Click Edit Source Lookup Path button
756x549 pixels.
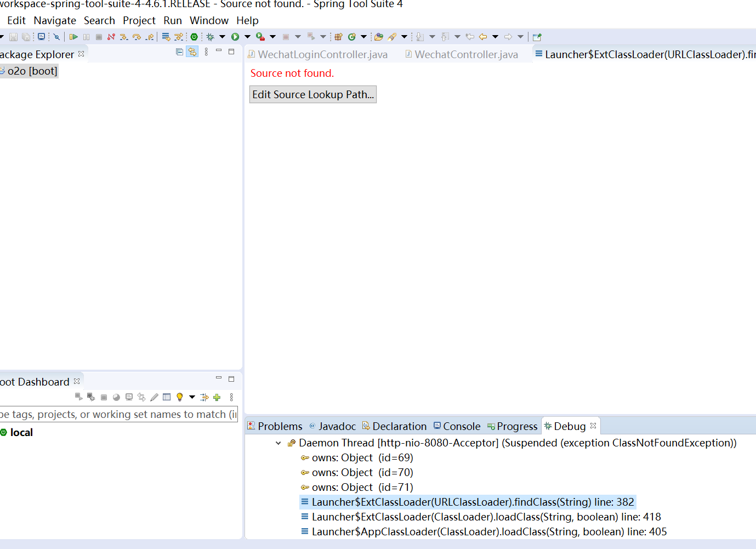click(x=313, y=94)
